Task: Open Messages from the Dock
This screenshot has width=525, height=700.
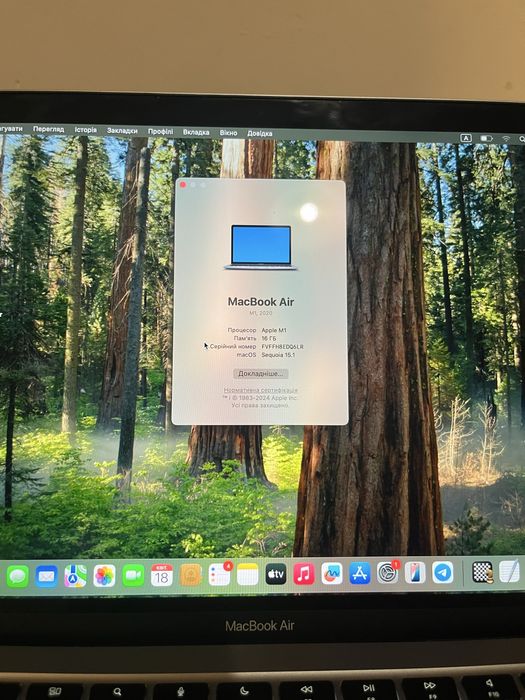Action: pyautogui.click(x=18, y=576)
